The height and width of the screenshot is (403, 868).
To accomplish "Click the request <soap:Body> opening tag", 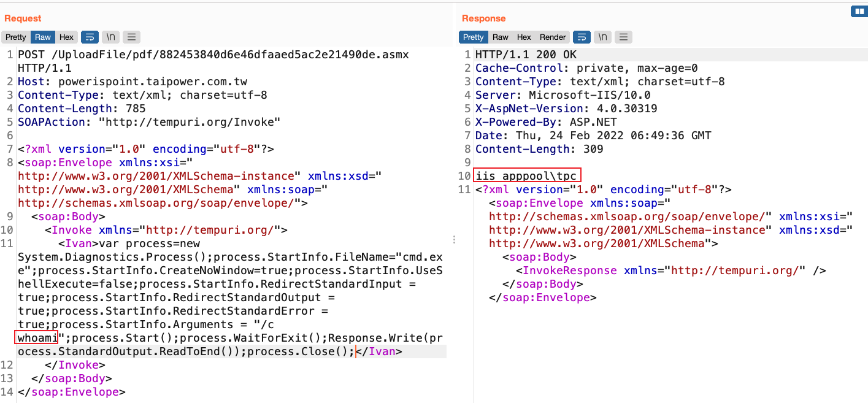I will (x=69, y=217).
